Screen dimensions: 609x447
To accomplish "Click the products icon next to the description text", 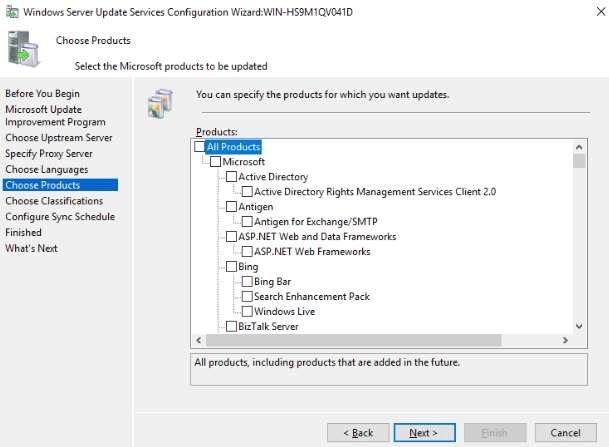I will [x=160, y=103].
